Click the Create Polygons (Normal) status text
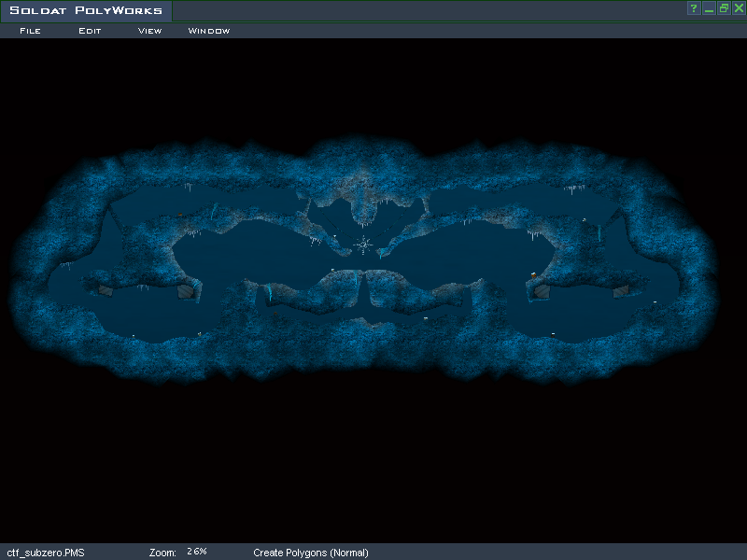 (311, 553)
